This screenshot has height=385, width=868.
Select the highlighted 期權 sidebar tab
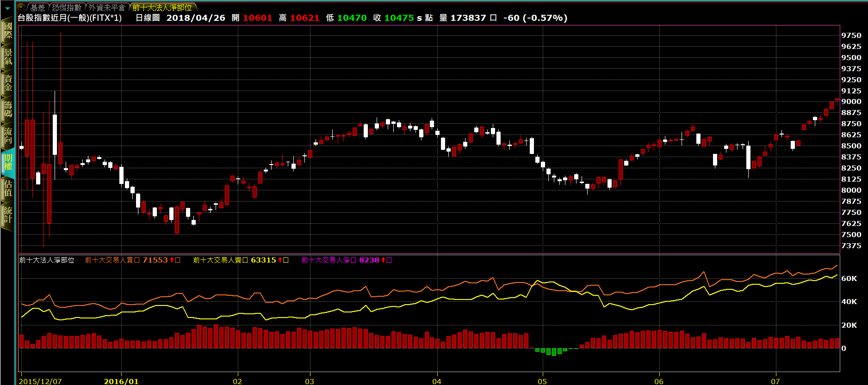point(8,162)
